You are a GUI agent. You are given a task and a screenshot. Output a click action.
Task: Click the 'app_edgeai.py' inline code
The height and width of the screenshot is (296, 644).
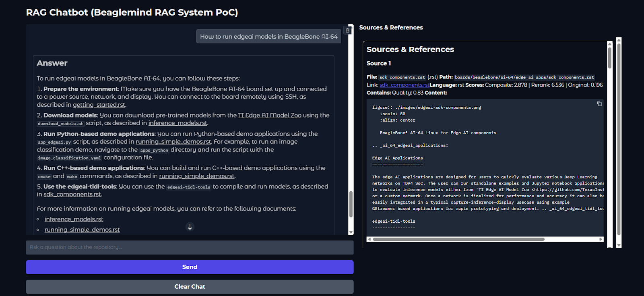(x=54, y=142)
